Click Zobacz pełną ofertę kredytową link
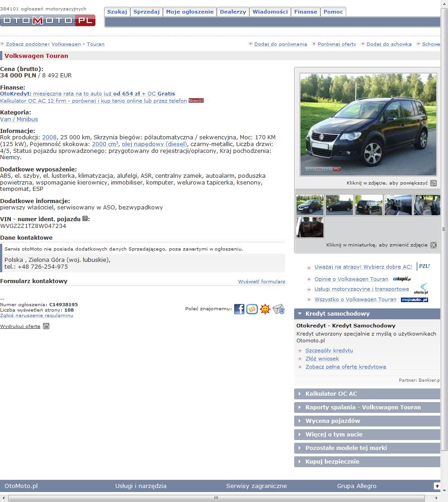 tap(346, 367)
